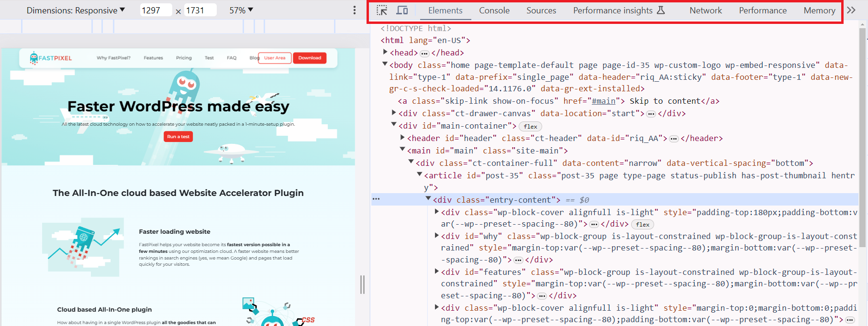
Task: Click the ellipsis next to the head tag
Action: 424,53
